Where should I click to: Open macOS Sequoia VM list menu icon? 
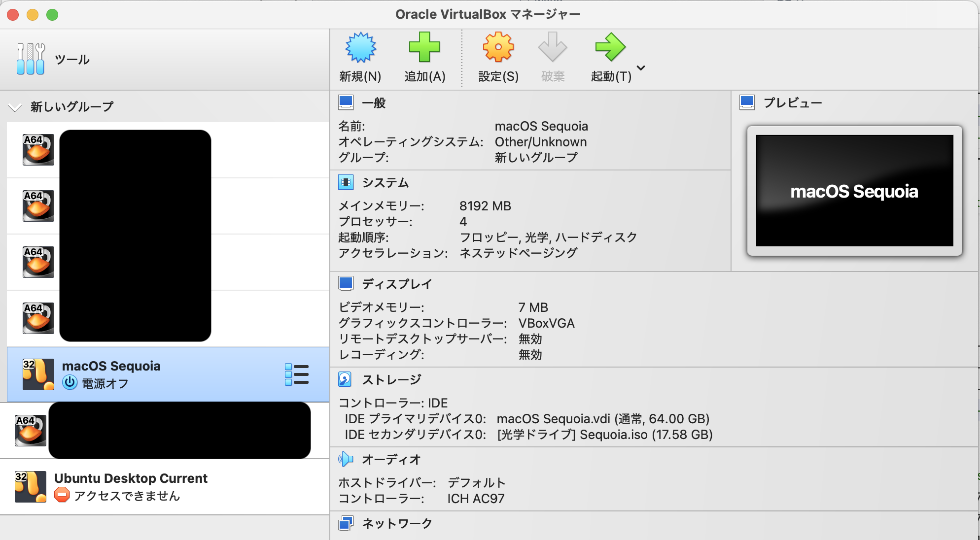point(297,374)
